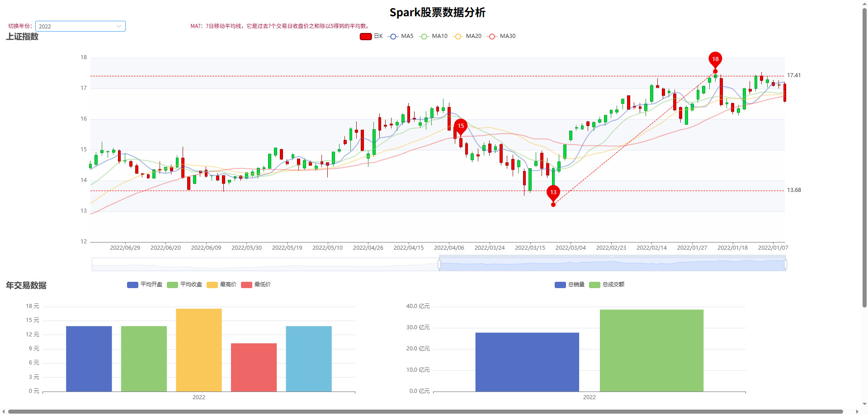Screen dimensions: 868x415
Task: Click the 40.0 亿元 y-axis label
Action: coord(418,306)
